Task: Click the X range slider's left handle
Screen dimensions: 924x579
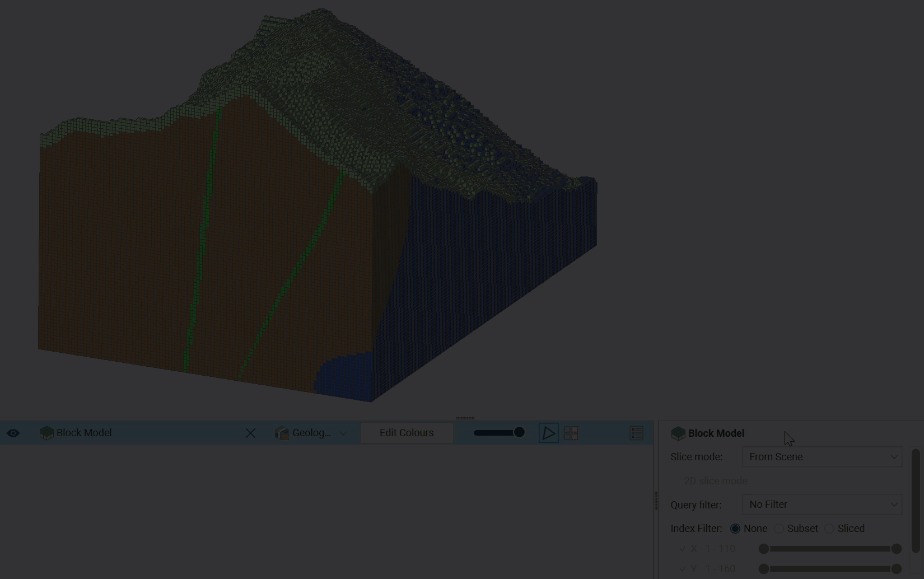Action: [764, 549]
